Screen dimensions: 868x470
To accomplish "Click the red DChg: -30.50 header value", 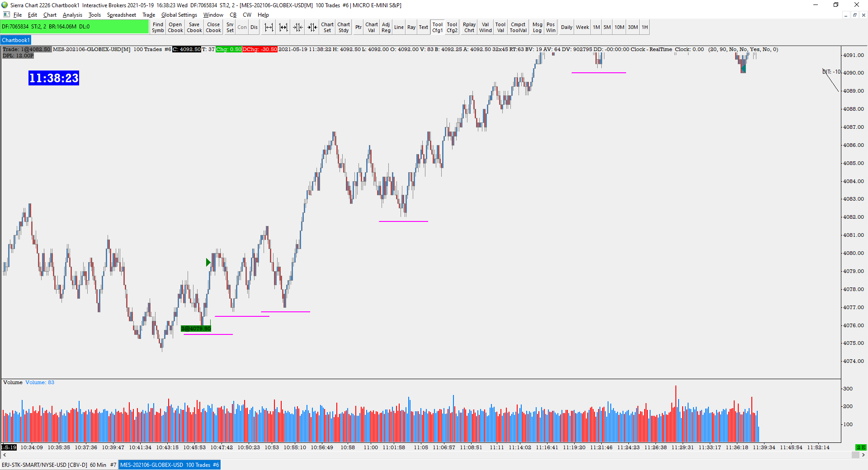I will (260, 49).
